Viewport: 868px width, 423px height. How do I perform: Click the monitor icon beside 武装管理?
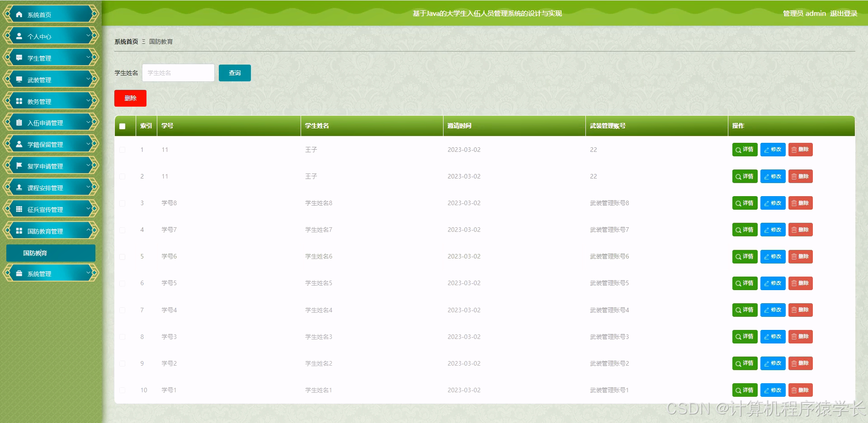(19, 80)
